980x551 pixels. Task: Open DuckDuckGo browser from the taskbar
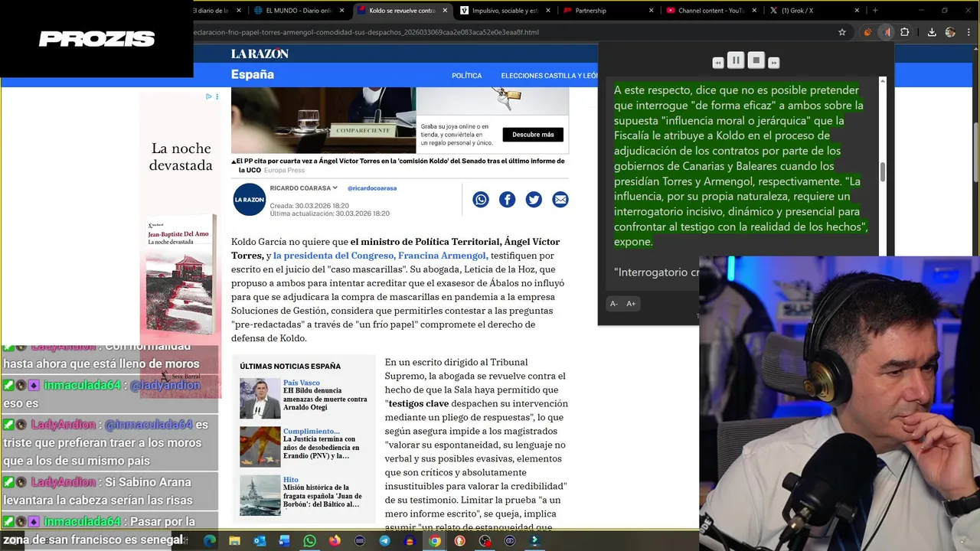tap(459, 540)
